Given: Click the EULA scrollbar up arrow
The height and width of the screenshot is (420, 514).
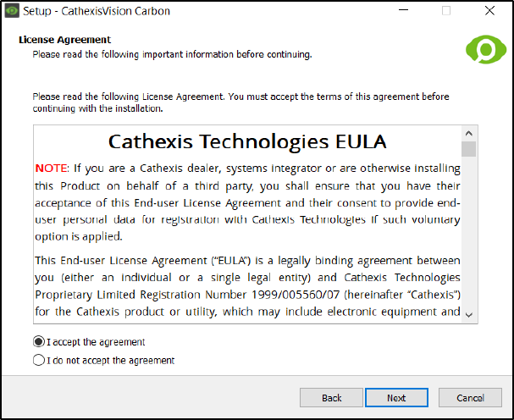Looking at the screenshot, I should (469, 134).
